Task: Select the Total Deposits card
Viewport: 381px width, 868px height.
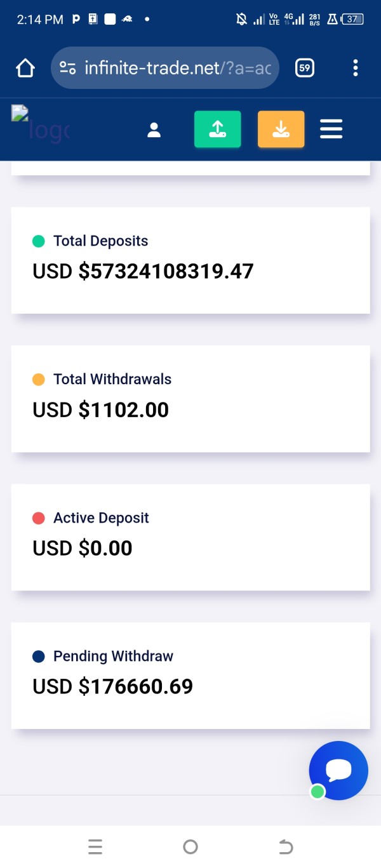Action: (190, 260)
